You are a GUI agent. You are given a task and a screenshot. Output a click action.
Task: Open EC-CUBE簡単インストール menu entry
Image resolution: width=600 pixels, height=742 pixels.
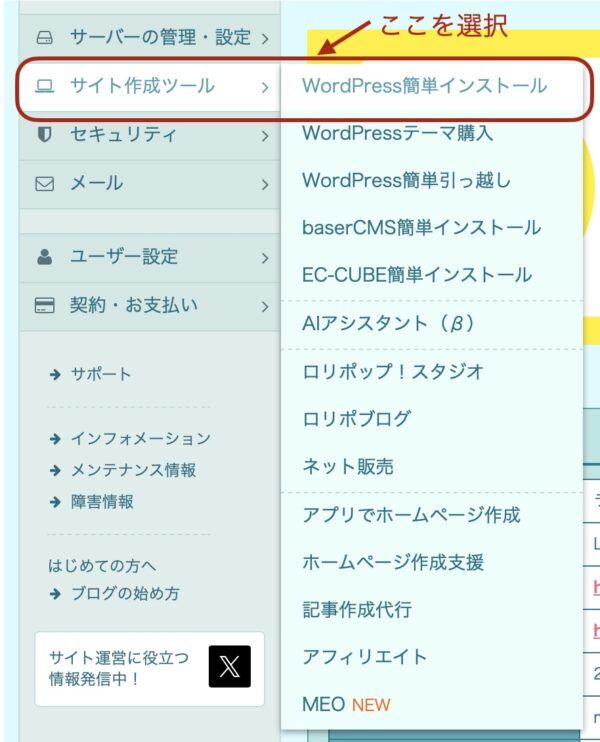416,275
